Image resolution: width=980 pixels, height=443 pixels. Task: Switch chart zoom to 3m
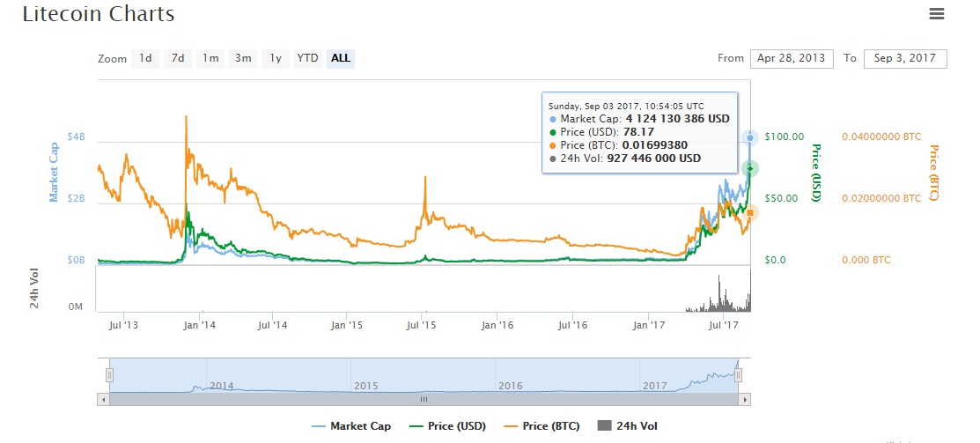coord(243,59)
